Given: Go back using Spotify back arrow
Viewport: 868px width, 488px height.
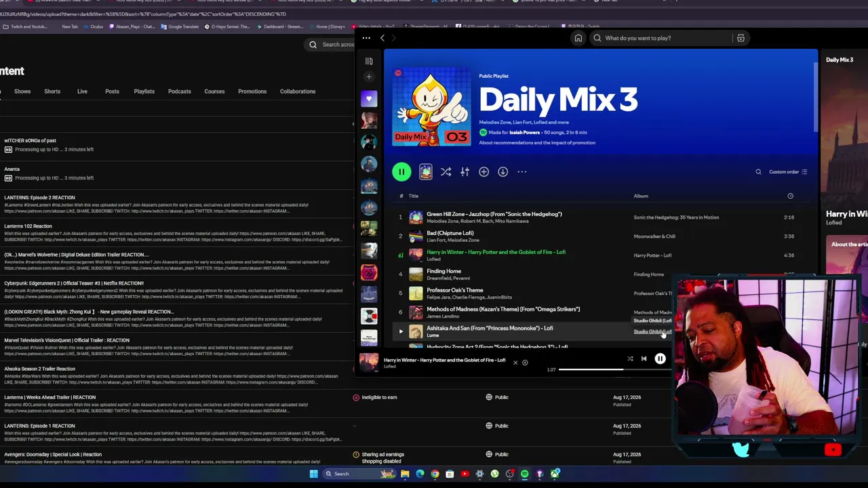Looking at the screenshot, I should [x=382, y=38].
